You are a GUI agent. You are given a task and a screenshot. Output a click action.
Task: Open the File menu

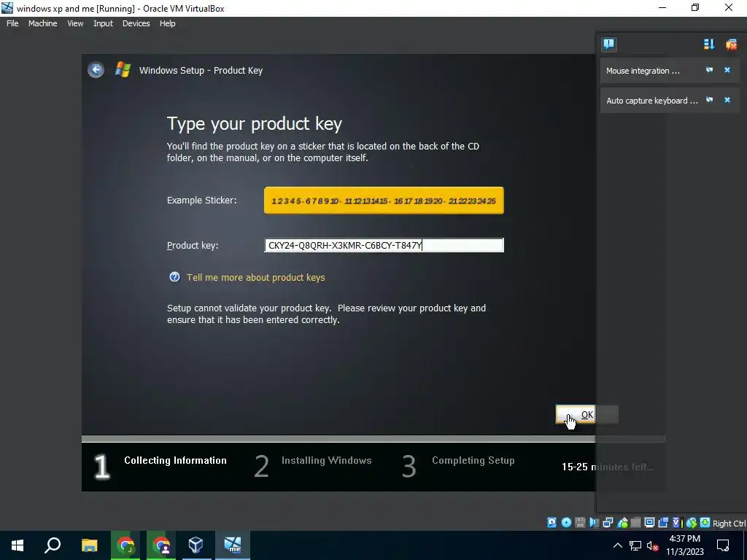pos(12,23)
